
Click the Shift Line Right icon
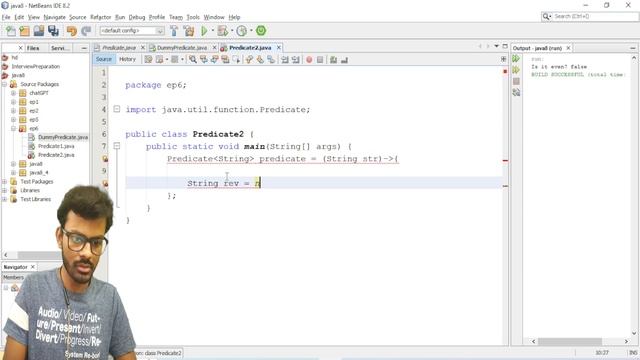point(296,60)
